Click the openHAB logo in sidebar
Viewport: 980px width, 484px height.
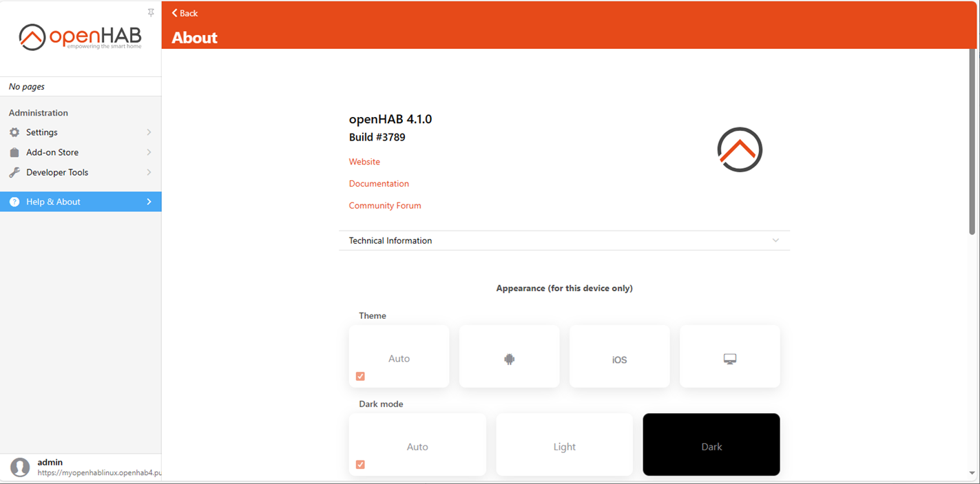coord(80,37)
